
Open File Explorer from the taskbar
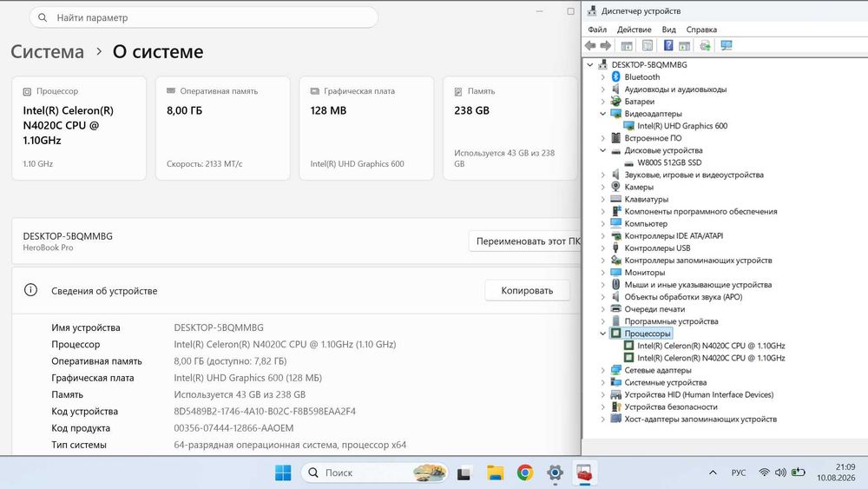pos(495,473)
